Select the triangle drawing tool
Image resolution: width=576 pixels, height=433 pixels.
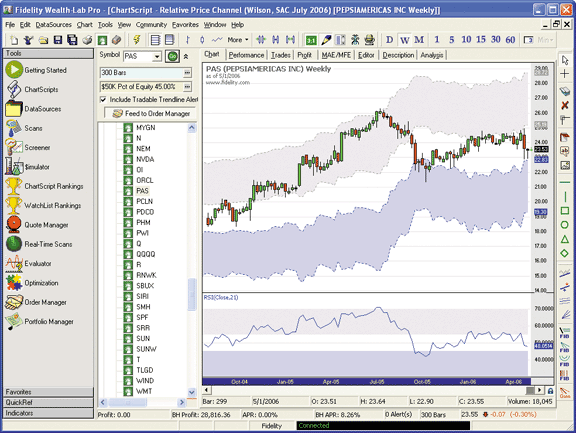click(x=565, y=239)
